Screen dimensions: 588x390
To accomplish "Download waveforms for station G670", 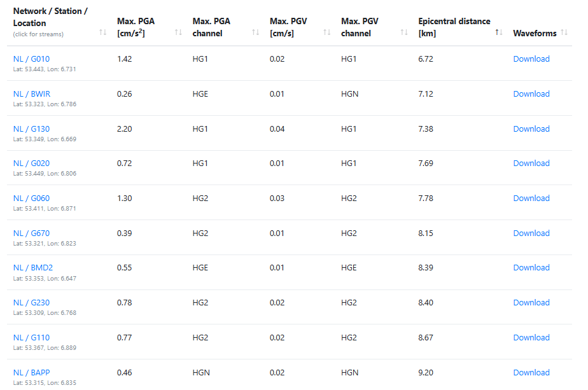I will coord(531,233).
